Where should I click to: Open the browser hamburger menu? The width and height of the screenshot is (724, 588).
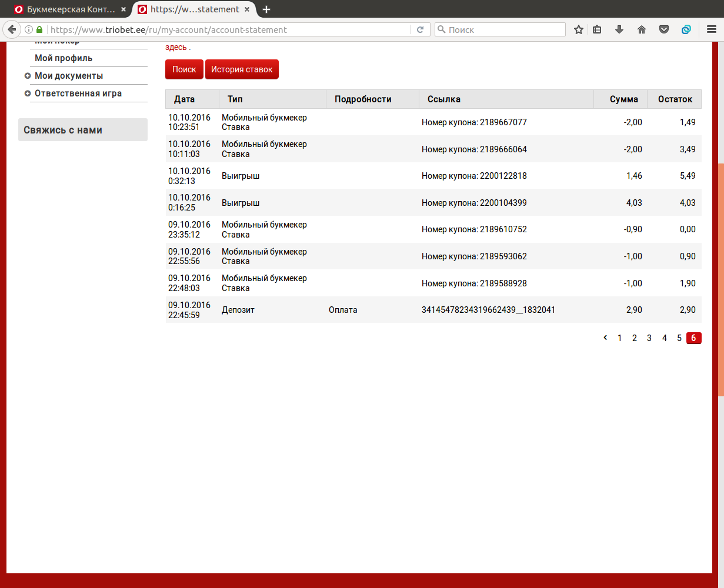pos(712,29)
